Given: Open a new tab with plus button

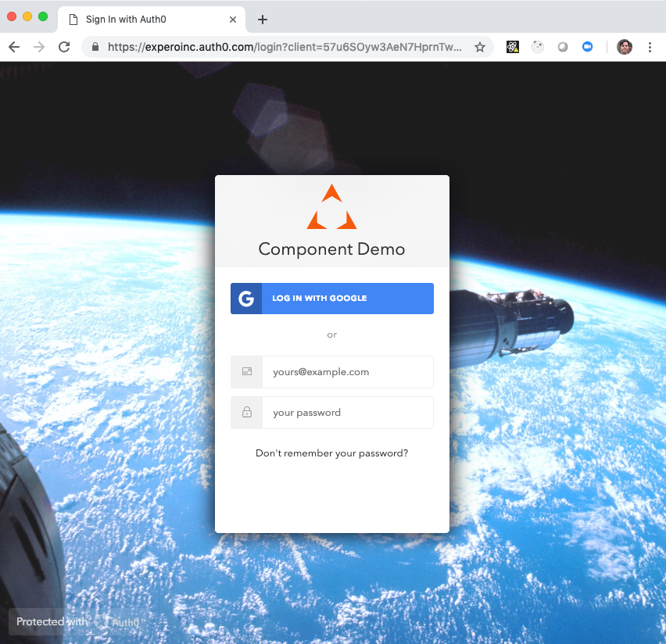Looking at the screenshot, I should click(x=263, y=20).
